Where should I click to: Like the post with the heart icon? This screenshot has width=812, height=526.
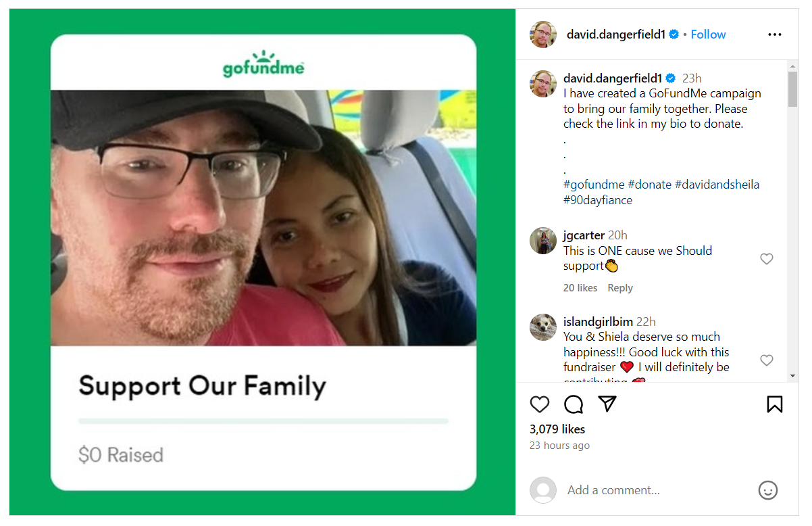[x=539, y=404]
